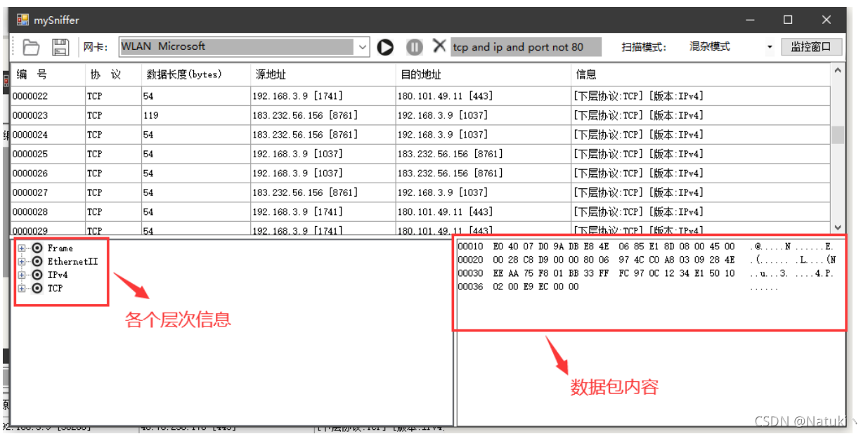Save the capture using the floppy disk icon
This screenshot has width=868, height=434.
pos(60,47)
